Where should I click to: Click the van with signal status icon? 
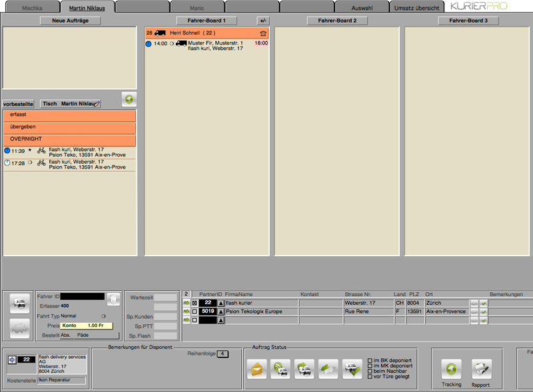pyautogui.click(x=280, y=369)
